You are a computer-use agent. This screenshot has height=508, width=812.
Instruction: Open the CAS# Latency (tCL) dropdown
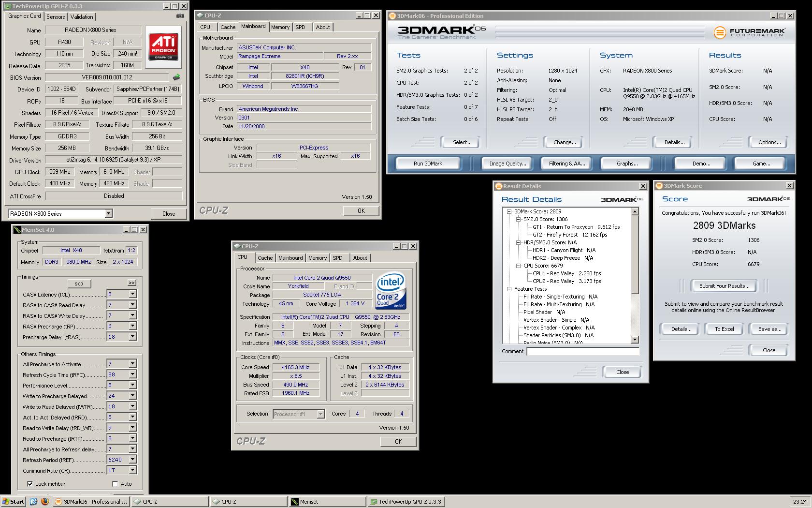pos(132,294)
